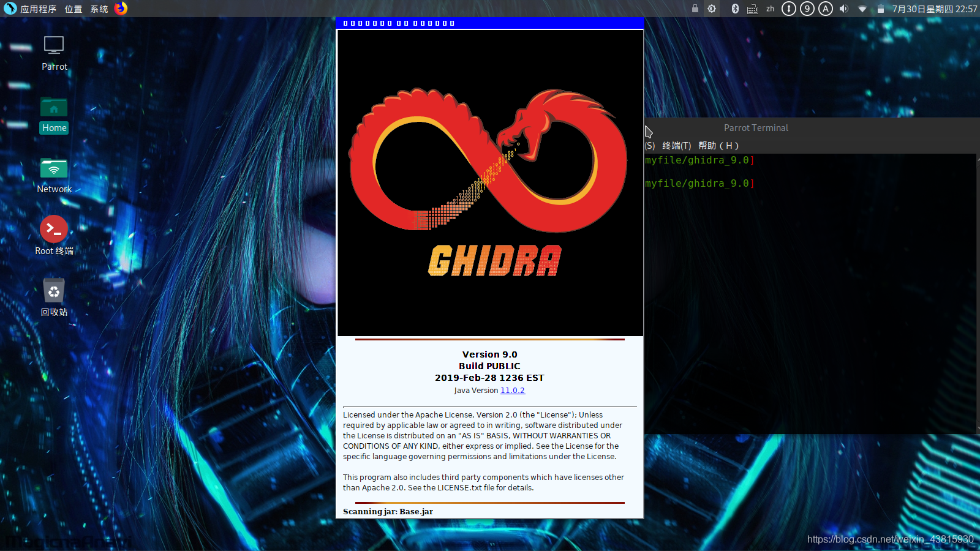980x551 pixels.
Task: Open the clock showing 7月30日星期四 22:57
Action: point(934,9)
